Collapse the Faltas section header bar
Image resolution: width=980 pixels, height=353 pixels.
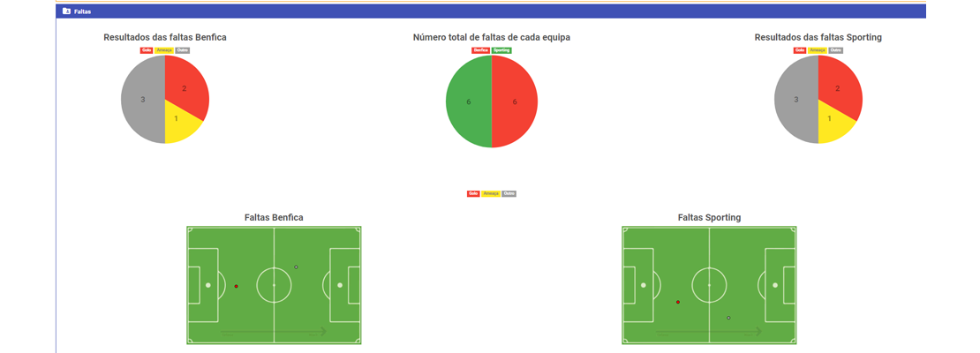coord(491,11)
